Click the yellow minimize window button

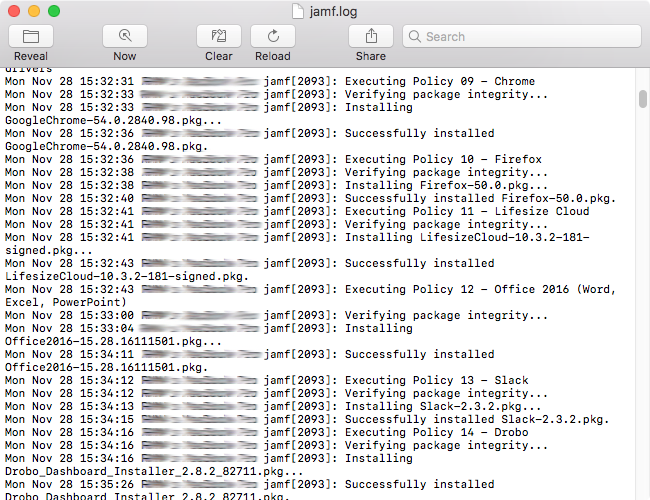pyautogui.click(x=34, y=11)
